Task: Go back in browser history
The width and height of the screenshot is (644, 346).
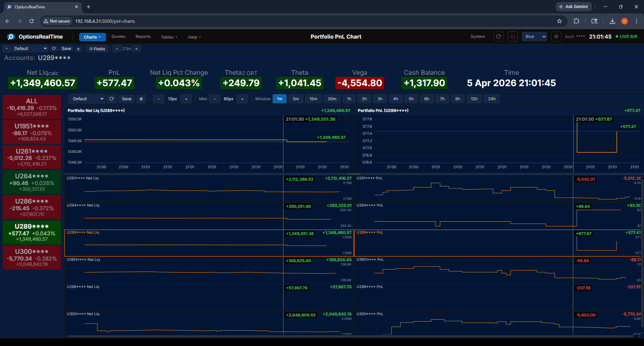Action: (x=7, y=21)
